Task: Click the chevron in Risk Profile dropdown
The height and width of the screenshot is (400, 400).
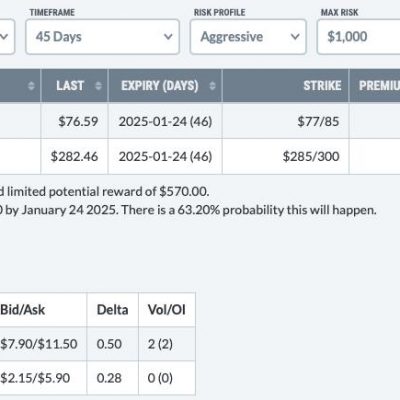Action: [295, 37]
